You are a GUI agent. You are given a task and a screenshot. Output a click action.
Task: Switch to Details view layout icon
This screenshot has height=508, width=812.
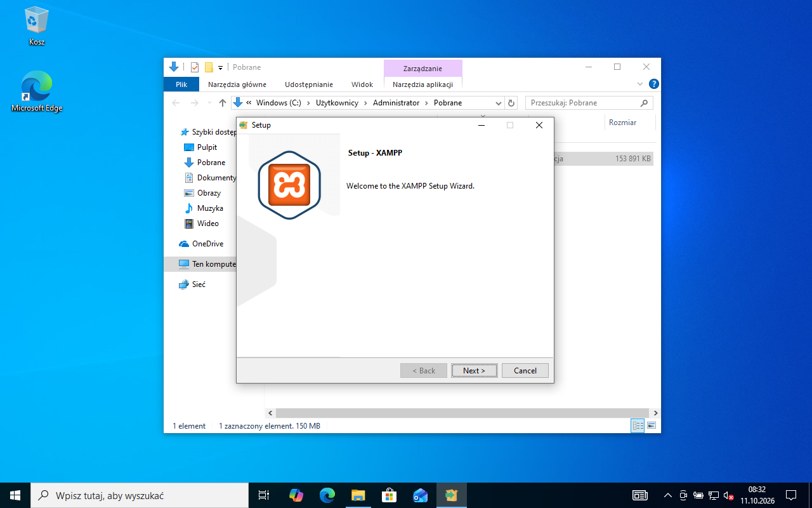click(x=638, y=426)
